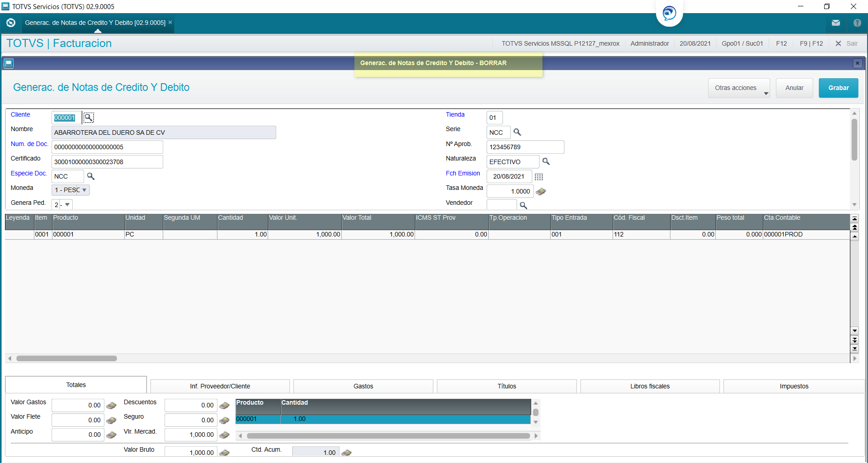Click the window panel icon at left of title bar
The width and height of the screenshot is (868, 463).
coord(9,63)
